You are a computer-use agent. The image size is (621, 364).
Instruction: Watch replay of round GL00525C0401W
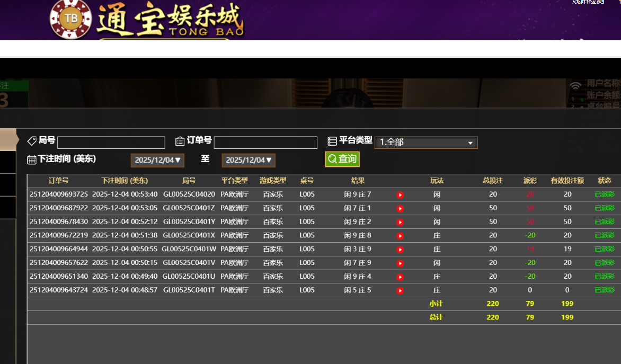tap(400, 250)
